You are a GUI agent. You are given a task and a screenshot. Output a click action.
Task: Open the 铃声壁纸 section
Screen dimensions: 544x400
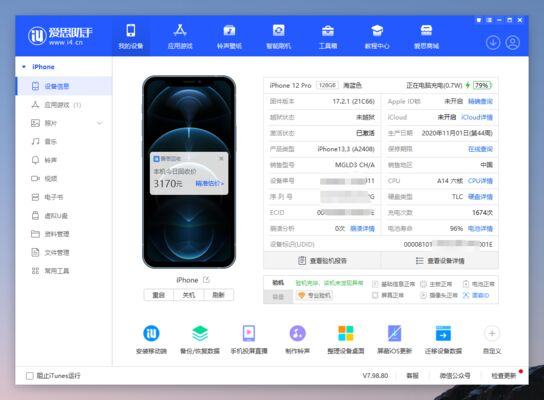click(x=229, y=36)
